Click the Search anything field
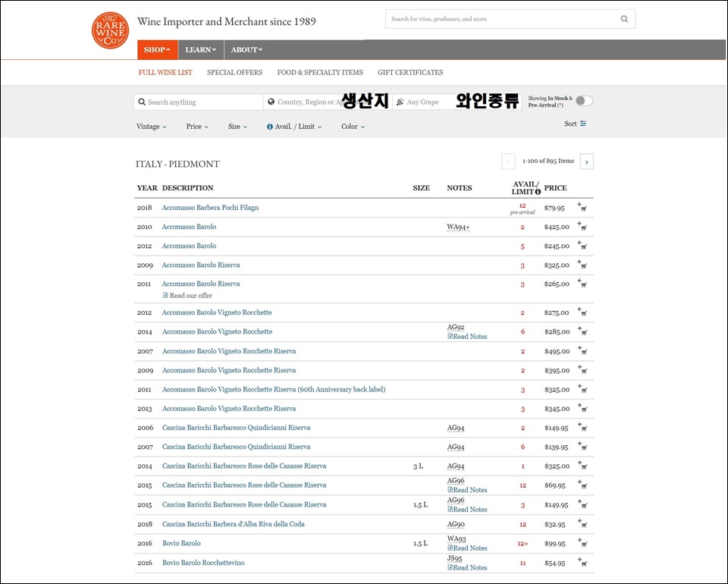The image size is (728, 584). click(x=198, y=102)
